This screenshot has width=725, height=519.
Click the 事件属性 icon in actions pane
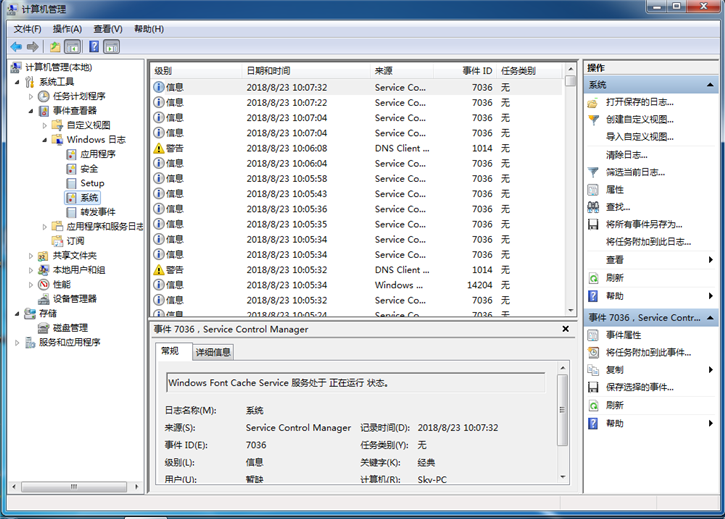coord(593,335)
